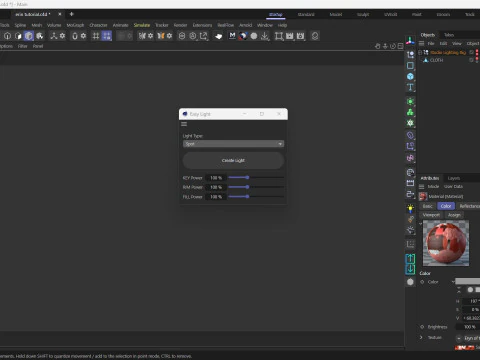Click the cyan down-arrow icon in side palette
Image resolution: width=480 pixels, height=360 pixels.
pos(410,269)
